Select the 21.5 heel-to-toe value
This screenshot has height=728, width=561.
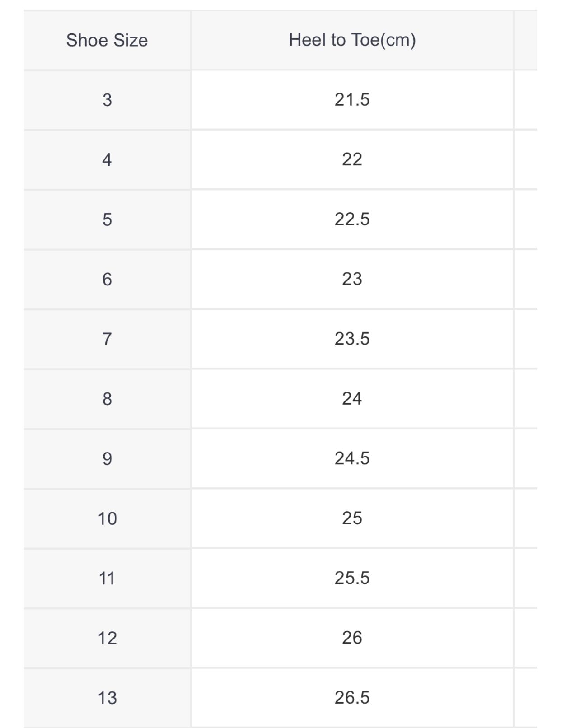tap(352, 100)
